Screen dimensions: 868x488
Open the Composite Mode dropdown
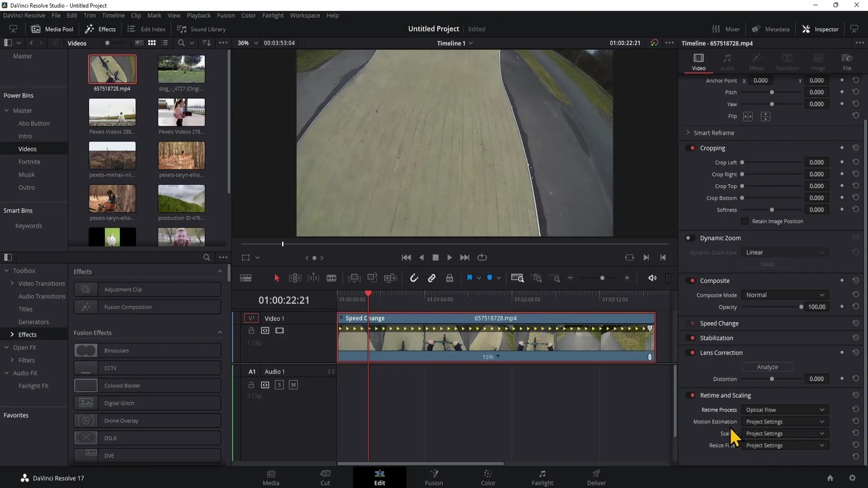click(784, 295)
